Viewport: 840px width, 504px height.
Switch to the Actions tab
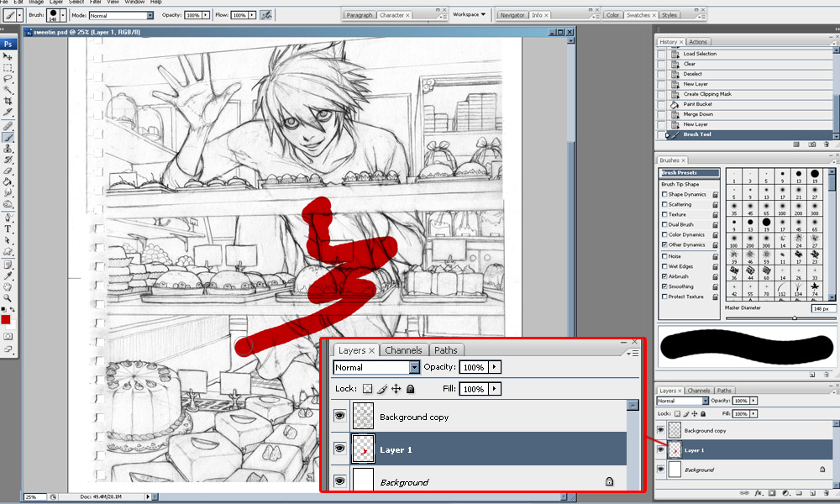(x=698, y=42)
